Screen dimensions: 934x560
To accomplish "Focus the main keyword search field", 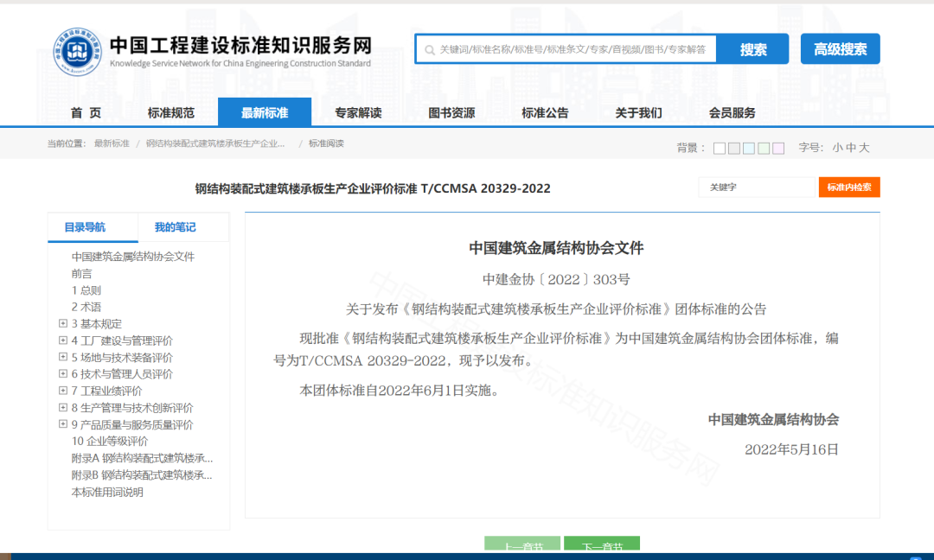I will coord(566,49).
